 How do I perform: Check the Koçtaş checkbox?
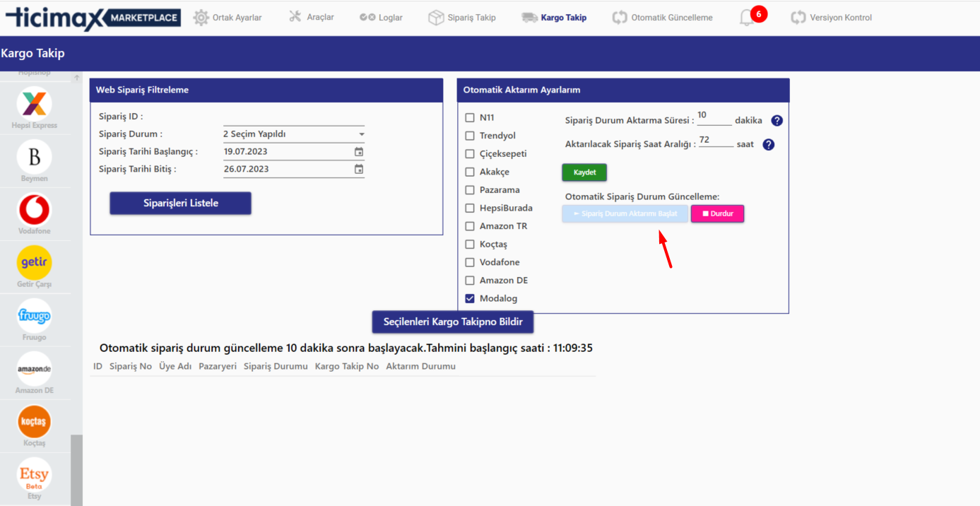[470, 245]
